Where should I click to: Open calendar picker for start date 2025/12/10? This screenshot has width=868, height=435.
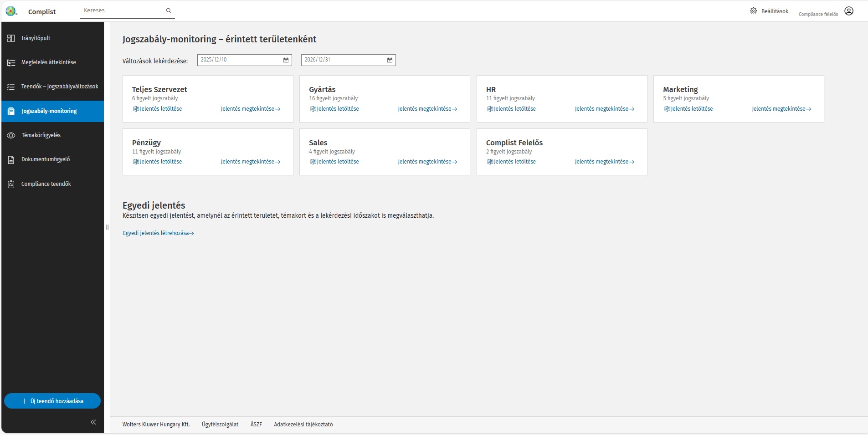coord(286,60)
